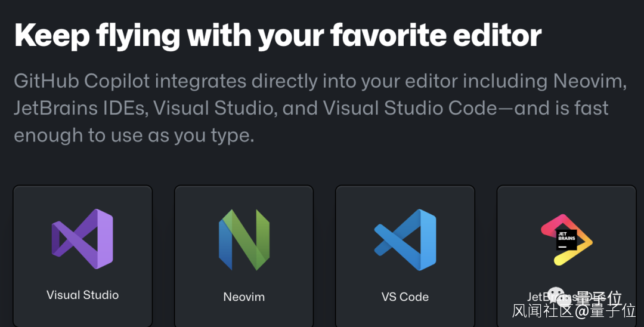The width and height of the screenshot is (644, 327).
Task: Click the 'enough to use as you type.' text
Action: (x=134, y=135)
